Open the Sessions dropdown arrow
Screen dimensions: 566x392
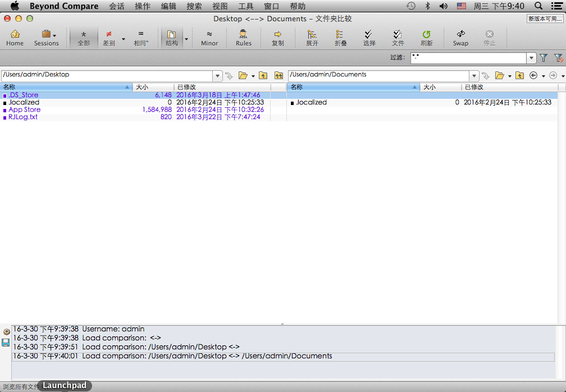coord(54,36)
